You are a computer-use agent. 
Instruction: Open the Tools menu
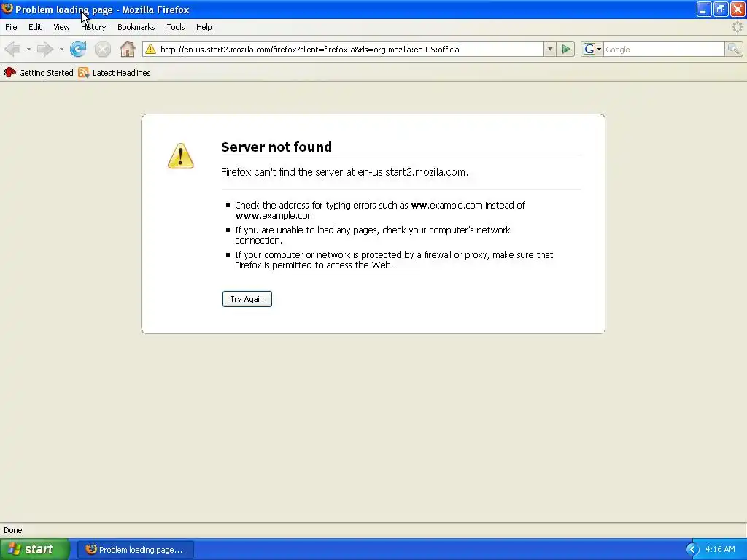176,27
